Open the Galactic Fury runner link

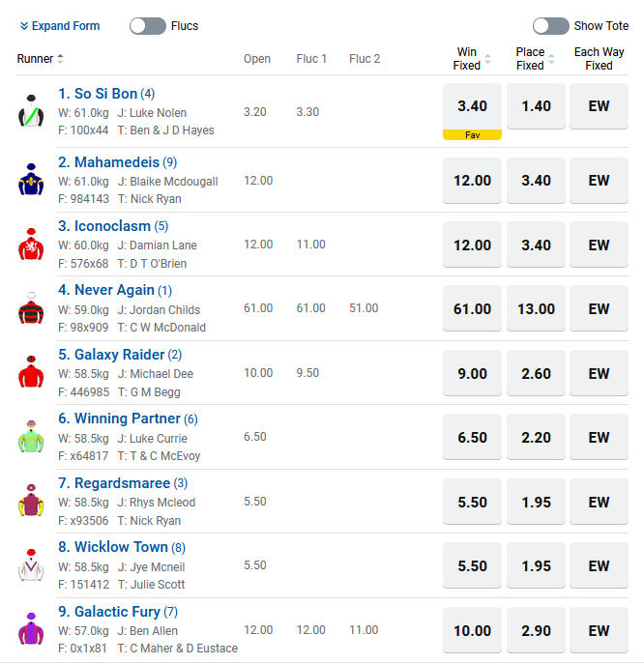[117, 612]
